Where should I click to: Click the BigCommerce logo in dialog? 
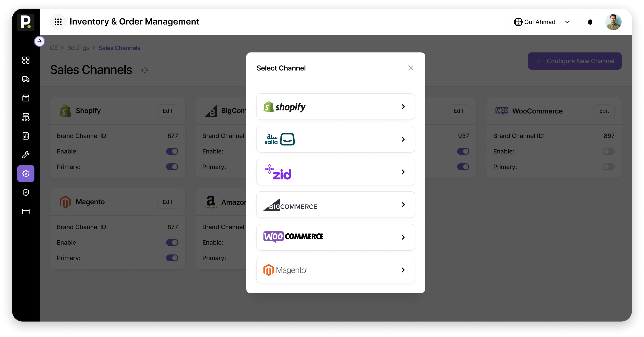(x=290, y=205)
